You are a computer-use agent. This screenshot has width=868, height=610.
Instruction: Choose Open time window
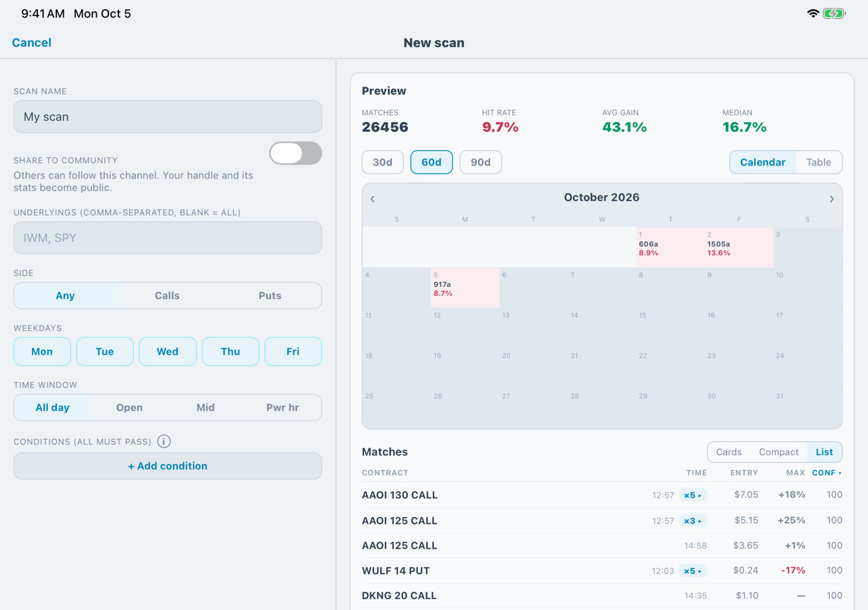[129, 407]
